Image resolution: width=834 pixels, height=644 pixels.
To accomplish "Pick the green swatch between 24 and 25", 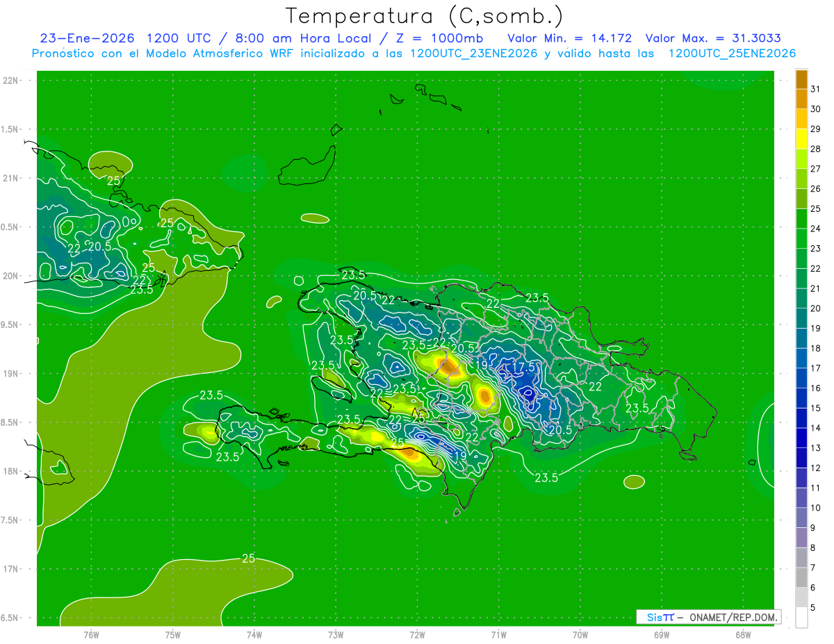I will pyautogui.click(x=801, y=219).
